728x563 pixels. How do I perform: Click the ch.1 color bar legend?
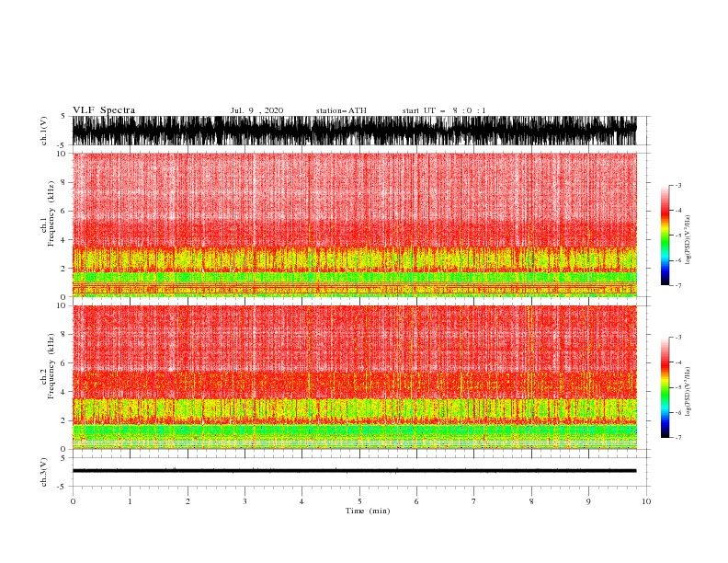[665, 236]
